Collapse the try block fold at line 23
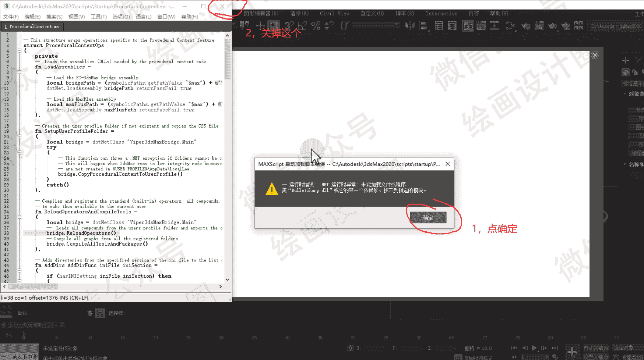 click(x=20, y=153)
